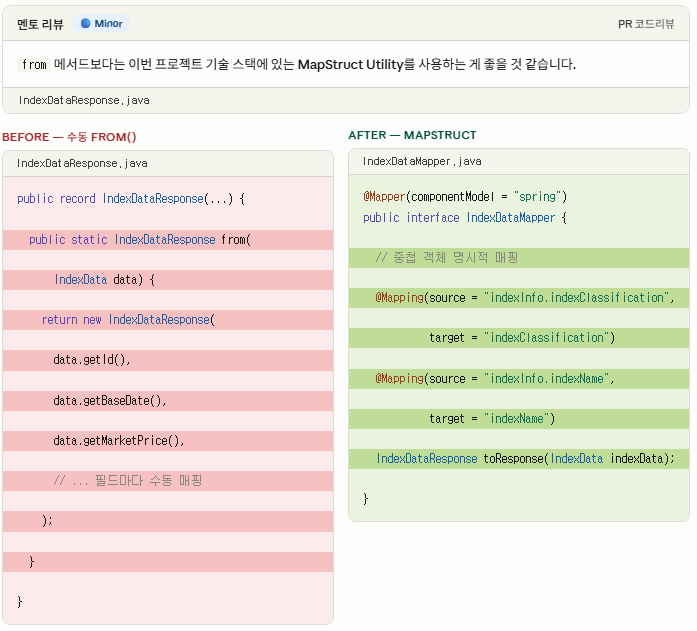Click the 'data.getBaseDate(),' line
The width and height of the screenshot is (697, 631).
point(168,401)
